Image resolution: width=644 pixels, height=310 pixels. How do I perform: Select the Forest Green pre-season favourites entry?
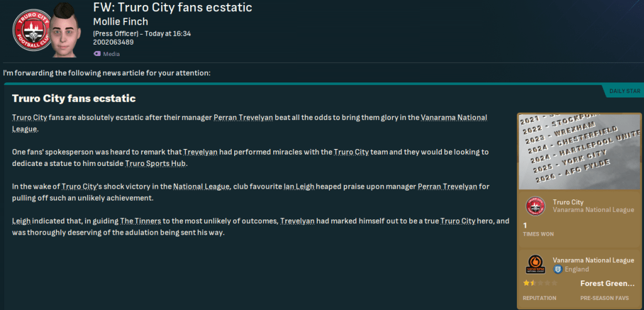click(607, 284)
